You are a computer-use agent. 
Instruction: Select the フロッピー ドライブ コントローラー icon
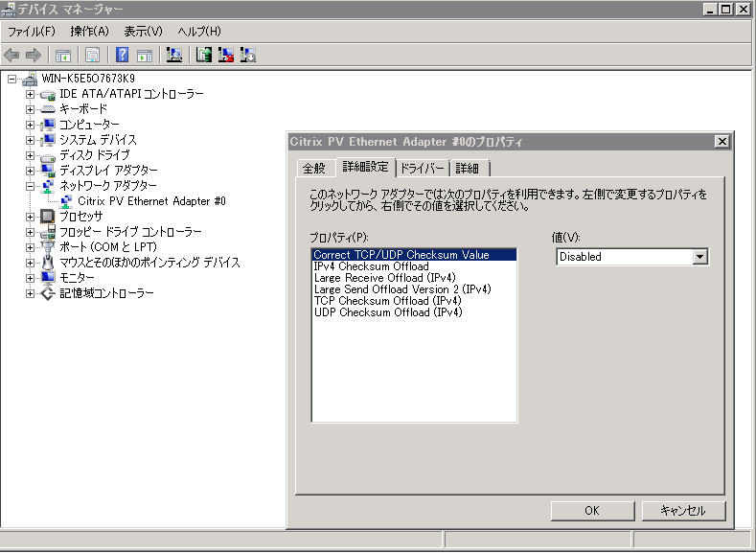tap(48, 232)
